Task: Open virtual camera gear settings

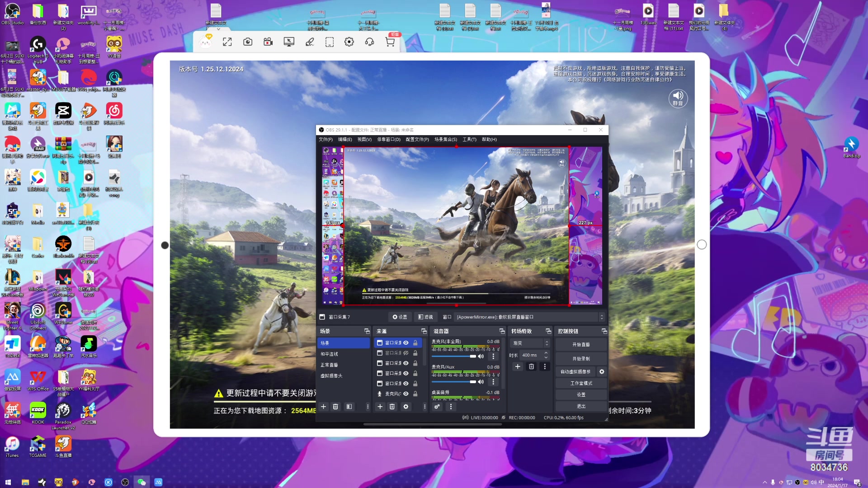Action: point(602,372)
